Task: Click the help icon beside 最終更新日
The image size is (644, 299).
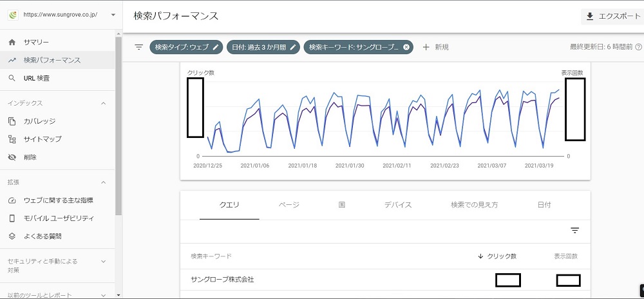Action: tap(639, 47)
